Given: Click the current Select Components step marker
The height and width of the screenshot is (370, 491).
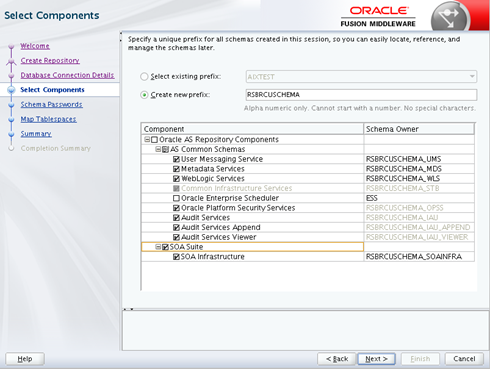Looking at the screenshot, I should (x=11, y=90).
